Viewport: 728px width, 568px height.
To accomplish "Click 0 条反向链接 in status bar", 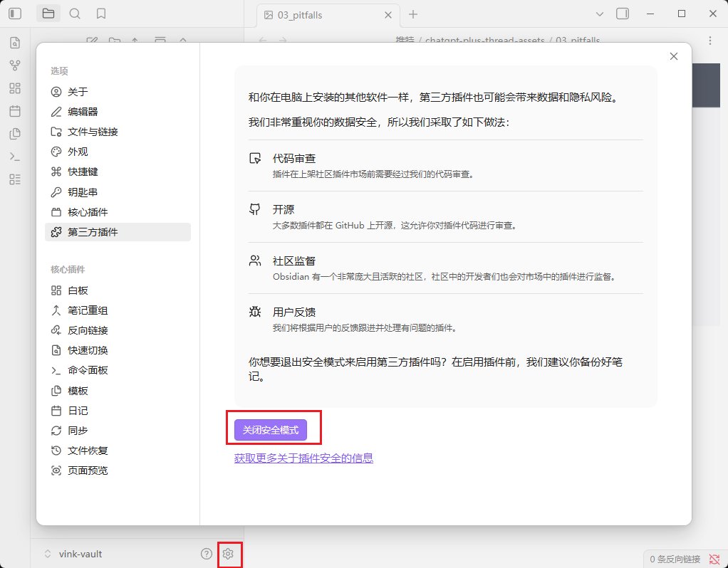I will 675,559.
